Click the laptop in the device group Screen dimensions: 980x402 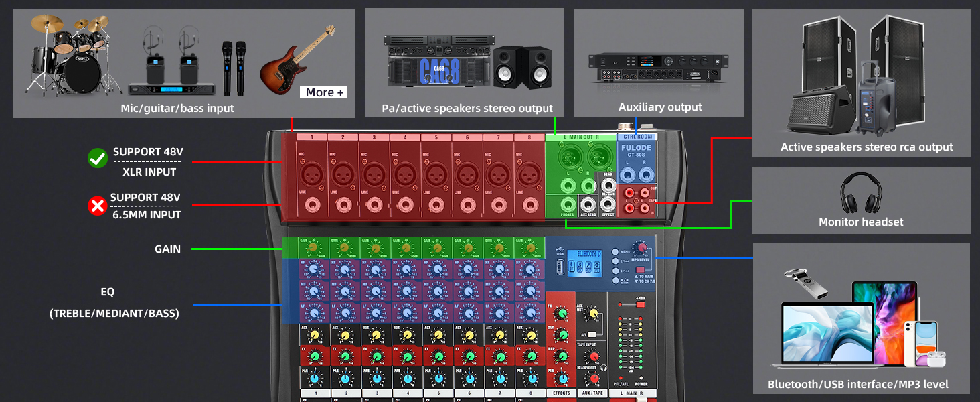(x=828, y=335)
